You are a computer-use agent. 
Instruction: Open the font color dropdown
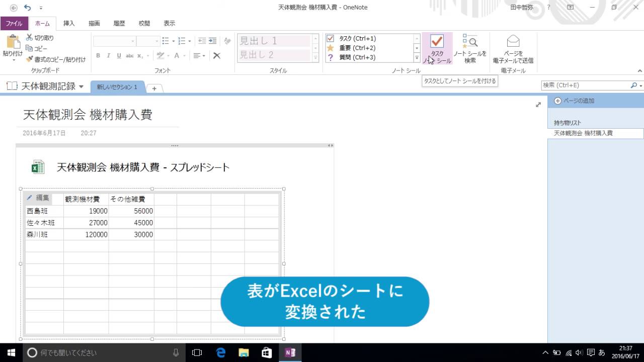184,55
